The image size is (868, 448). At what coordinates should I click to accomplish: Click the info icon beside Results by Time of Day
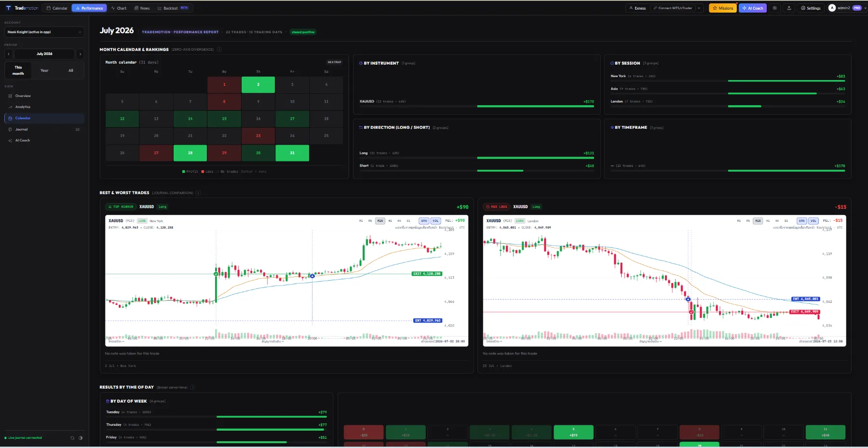pos(193,387)
